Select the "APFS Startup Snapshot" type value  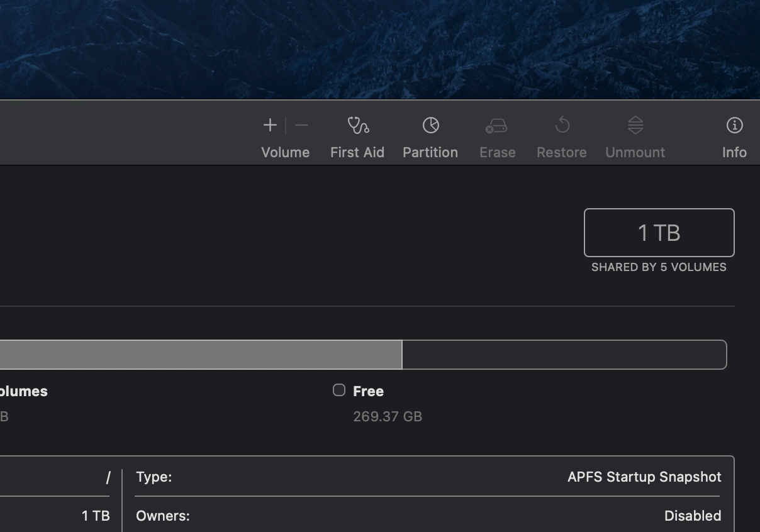pyautogui.click(x=644, y=477)
